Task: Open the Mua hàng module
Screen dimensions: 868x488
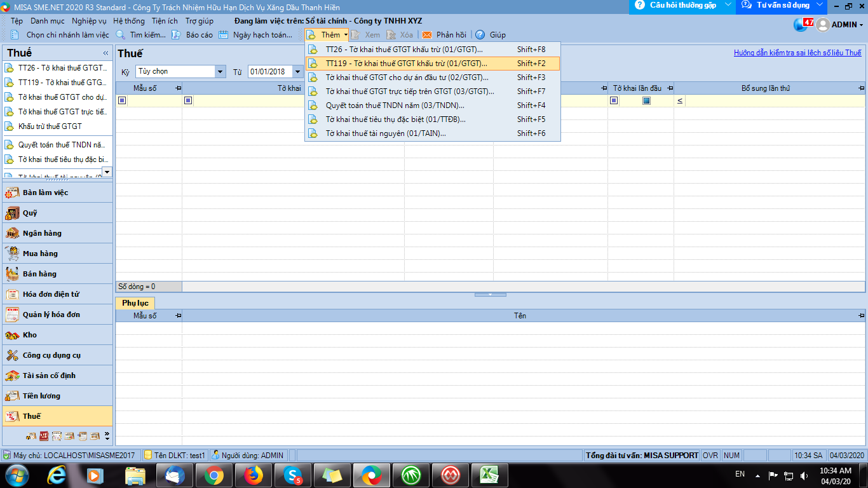Action: click(x=57, y=254)
